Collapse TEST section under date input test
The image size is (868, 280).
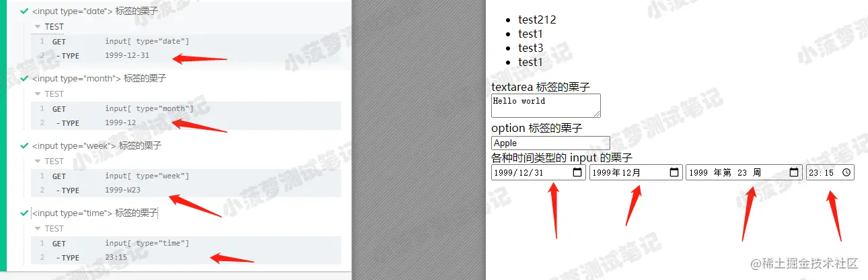point(38,27)
